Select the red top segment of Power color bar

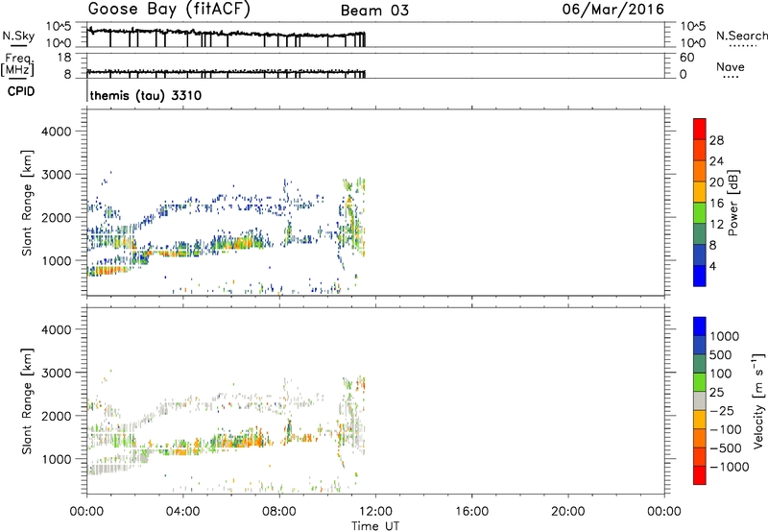[700, 129]
